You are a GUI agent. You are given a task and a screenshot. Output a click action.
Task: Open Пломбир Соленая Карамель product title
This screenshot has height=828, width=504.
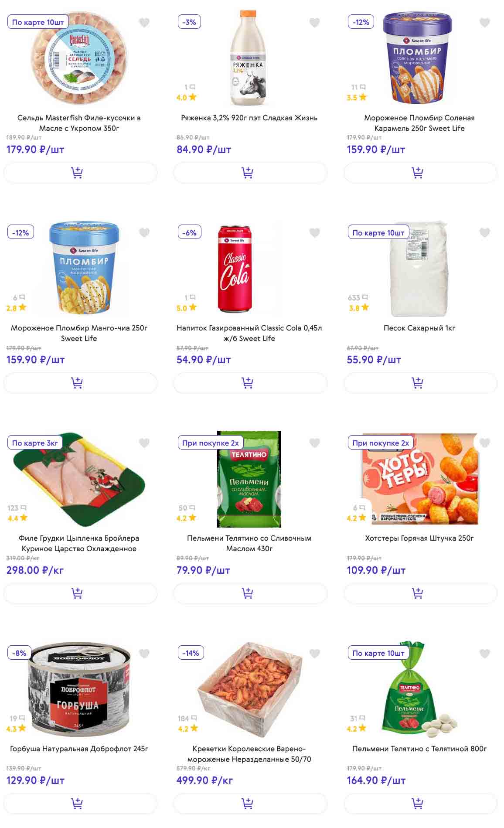pyautogui.click(x=419, y=123)
